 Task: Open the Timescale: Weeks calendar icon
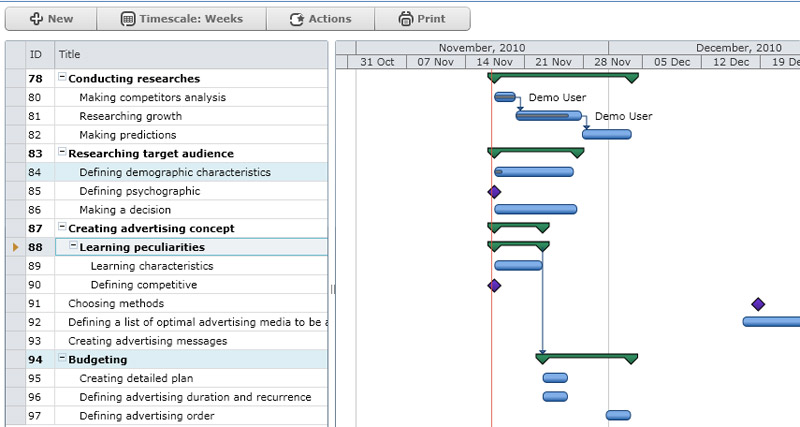[x=128, y=19]
